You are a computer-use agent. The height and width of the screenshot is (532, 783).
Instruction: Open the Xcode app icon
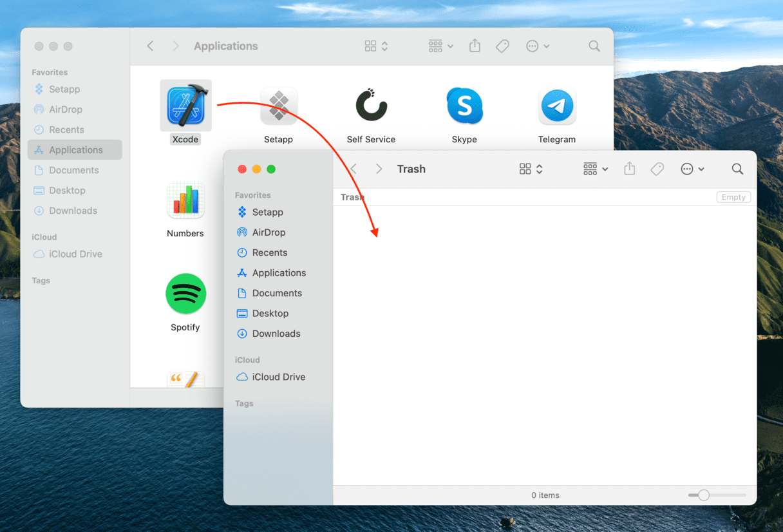[185, 106]
